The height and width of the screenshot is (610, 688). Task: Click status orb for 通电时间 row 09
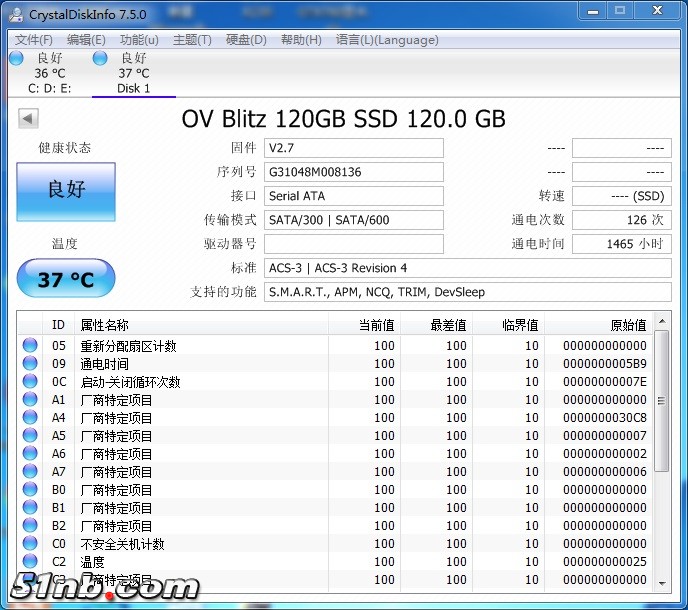[x=30, y=364]
